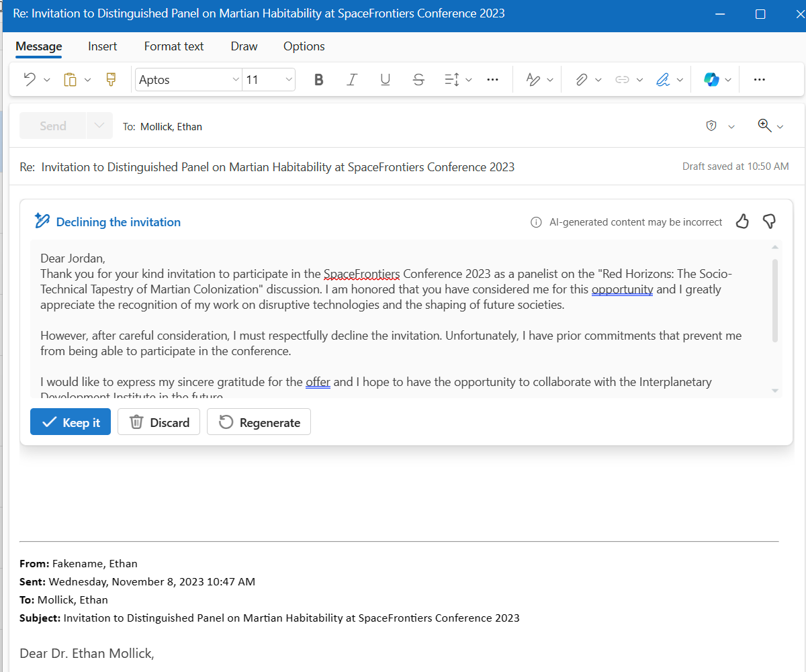Viewport: 806px width, 672px height.
Task: Open more formatting options ellipsis
Action: tap(492, 80)
